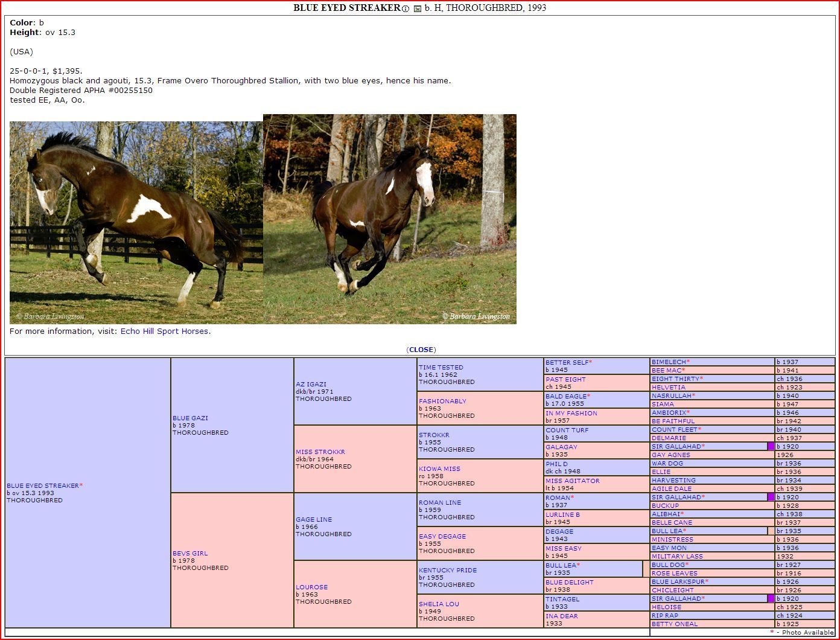This screenshot has height=640, width=840.
Task: Click the purple marker next to Gay Agnes's sire
Action: pyautogui.click(x=771, y=446)
